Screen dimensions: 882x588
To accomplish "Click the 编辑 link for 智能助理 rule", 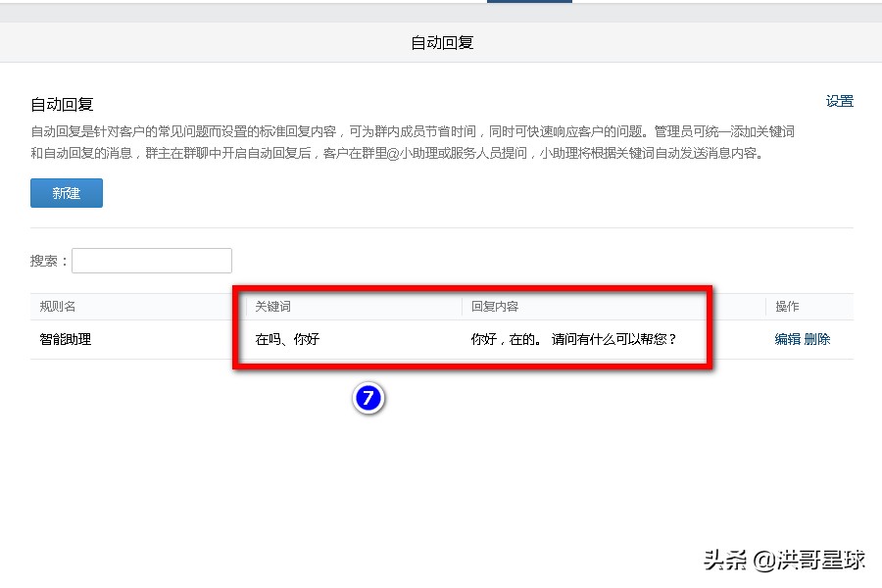I will coord(790,338).
